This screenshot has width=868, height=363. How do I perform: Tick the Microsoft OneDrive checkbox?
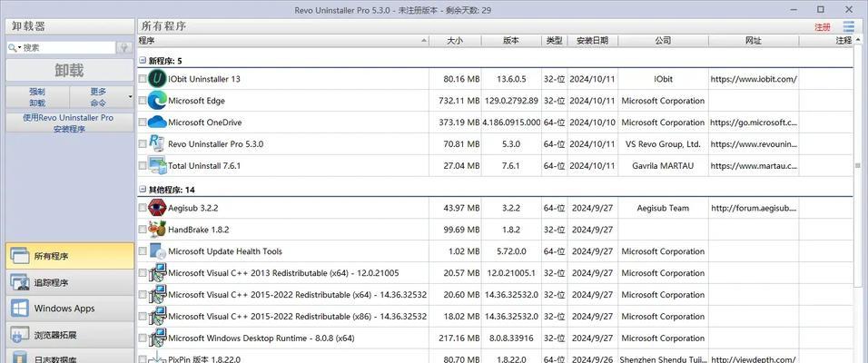[143, 123]
